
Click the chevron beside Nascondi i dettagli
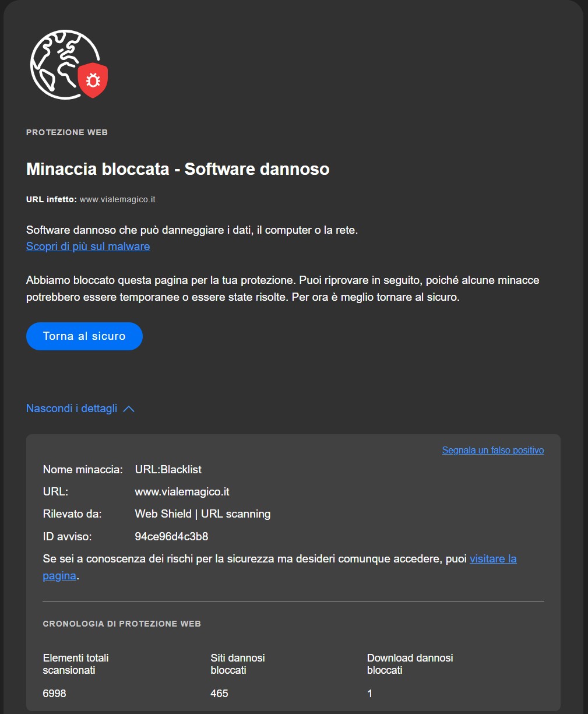coord(129,409)
